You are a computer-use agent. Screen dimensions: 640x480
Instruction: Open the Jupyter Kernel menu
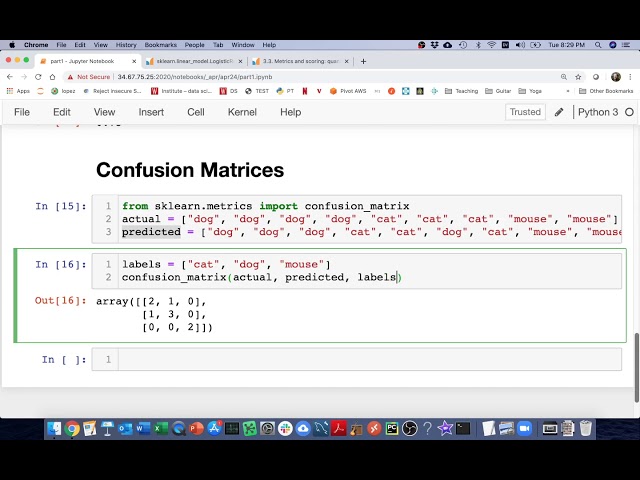click(x=242, y=112)
